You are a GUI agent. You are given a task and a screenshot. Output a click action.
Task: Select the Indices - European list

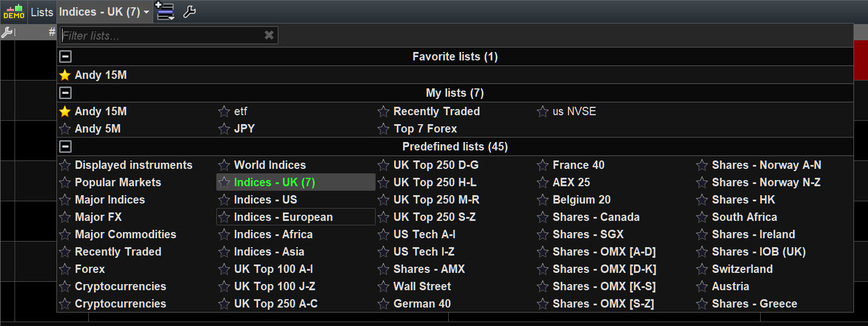pyautogui.click(x=283, y=217)
